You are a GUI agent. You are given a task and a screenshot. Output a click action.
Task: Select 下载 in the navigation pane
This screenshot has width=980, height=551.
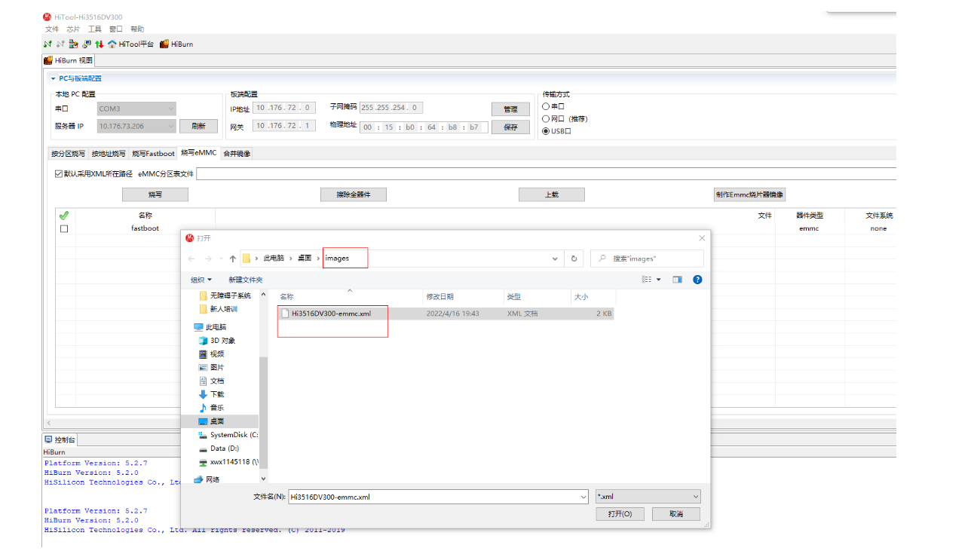(211, 395)
